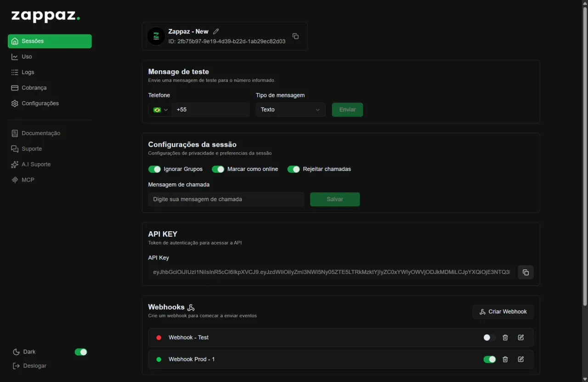Click the Webhook - Test name
This screenshot has height=382, width=588.
[x=188, y=337]
